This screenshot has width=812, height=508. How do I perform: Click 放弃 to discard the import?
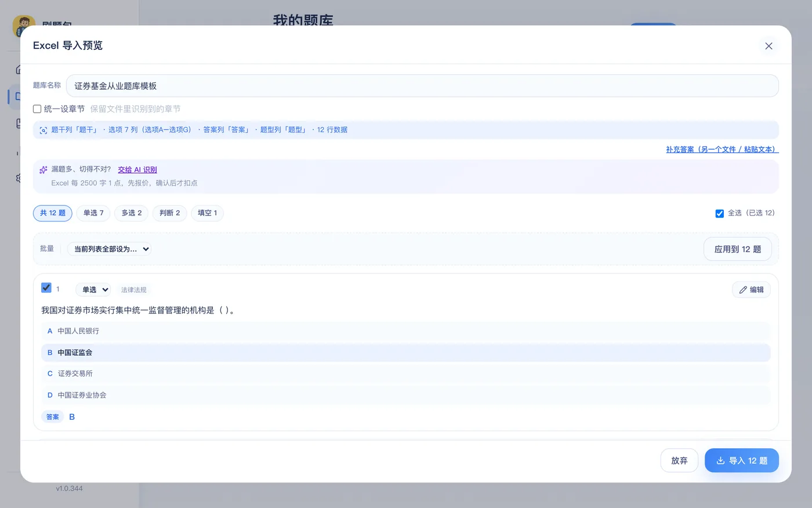tap(679, 460)
